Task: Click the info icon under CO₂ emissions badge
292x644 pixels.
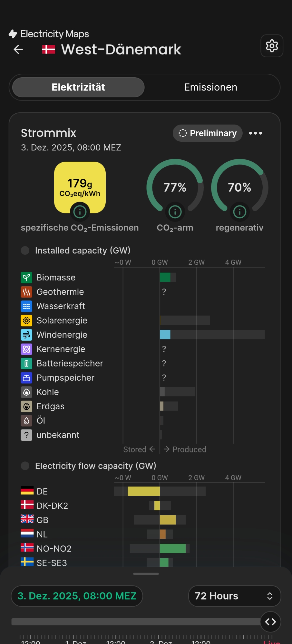Action: coord(80,212)
